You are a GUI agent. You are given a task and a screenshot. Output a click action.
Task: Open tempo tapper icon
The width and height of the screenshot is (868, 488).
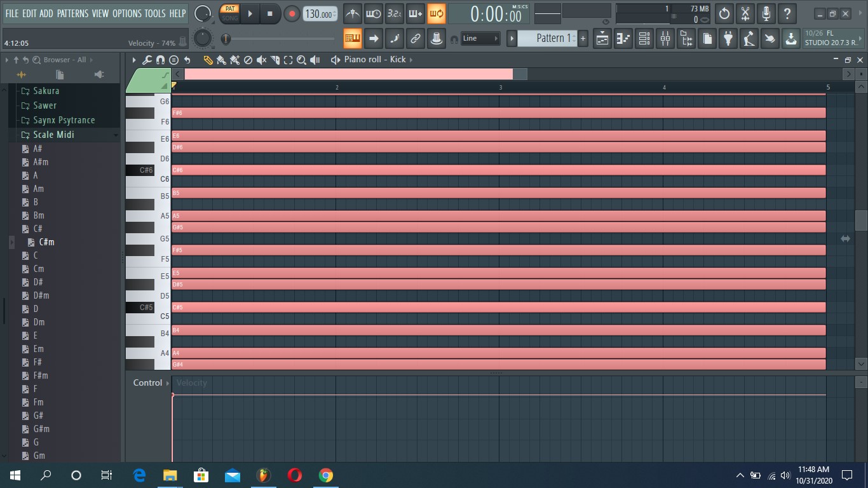[x=749, y=39]
